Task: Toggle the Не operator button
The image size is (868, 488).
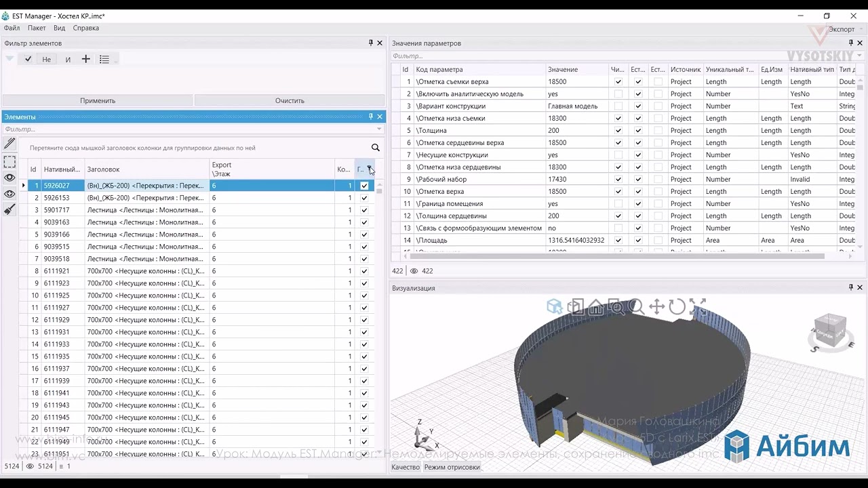Action: (x=46, y=59)
